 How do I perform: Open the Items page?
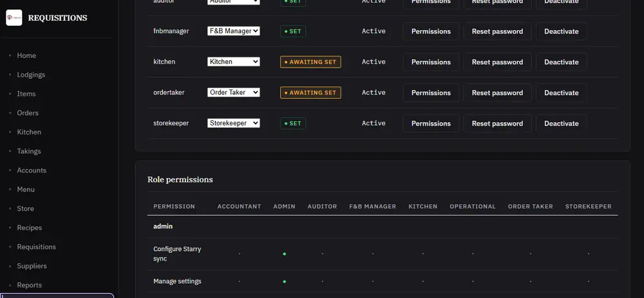coord(26,93)
